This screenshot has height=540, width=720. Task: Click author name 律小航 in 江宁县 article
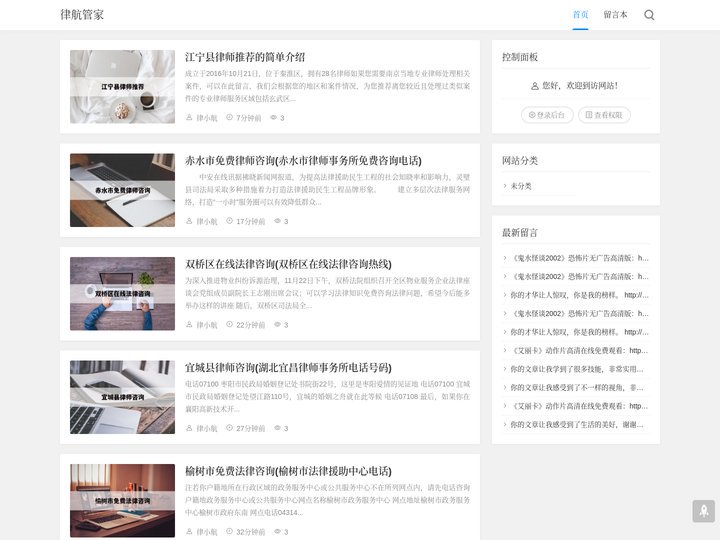[207, 118]
